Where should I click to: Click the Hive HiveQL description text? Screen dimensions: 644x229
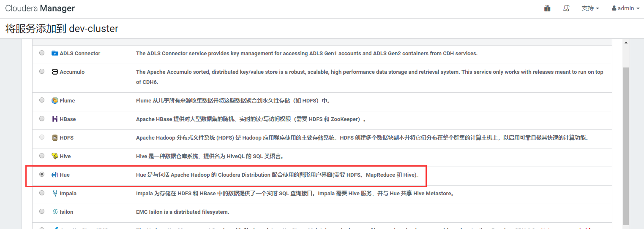point(210,156)
